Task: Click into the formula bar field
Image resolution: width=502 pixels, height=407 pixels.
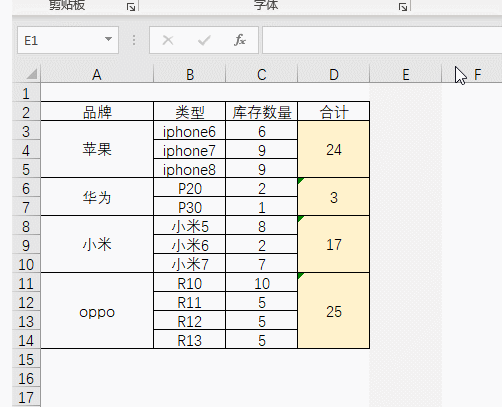Action: click(382, 40)
